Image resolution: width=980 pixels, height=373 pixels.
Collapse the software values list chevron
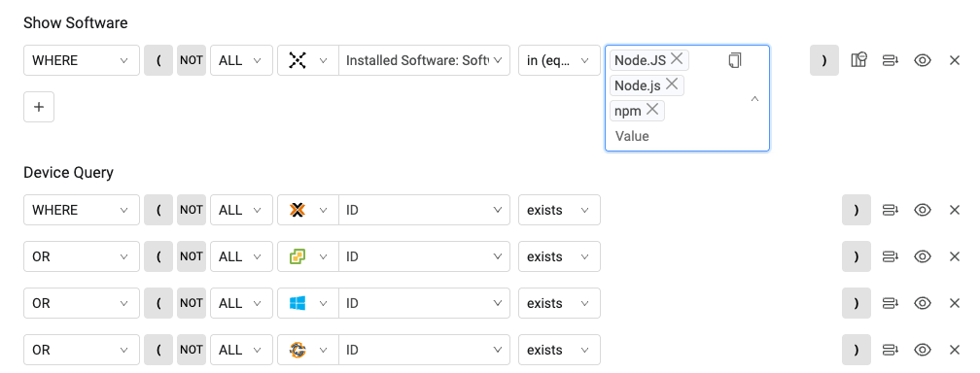coord(754,98)
